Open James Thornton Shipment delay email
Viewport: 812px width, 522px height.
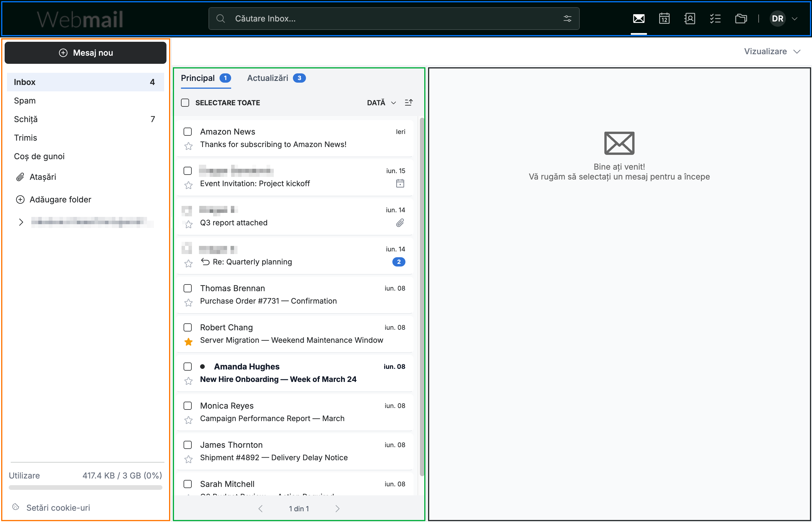tap(295, 451)
